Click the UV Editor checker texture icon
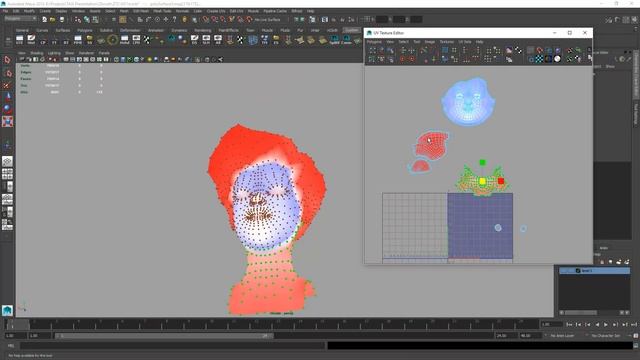This screenshot has height=360, width=640. (539, 59)
